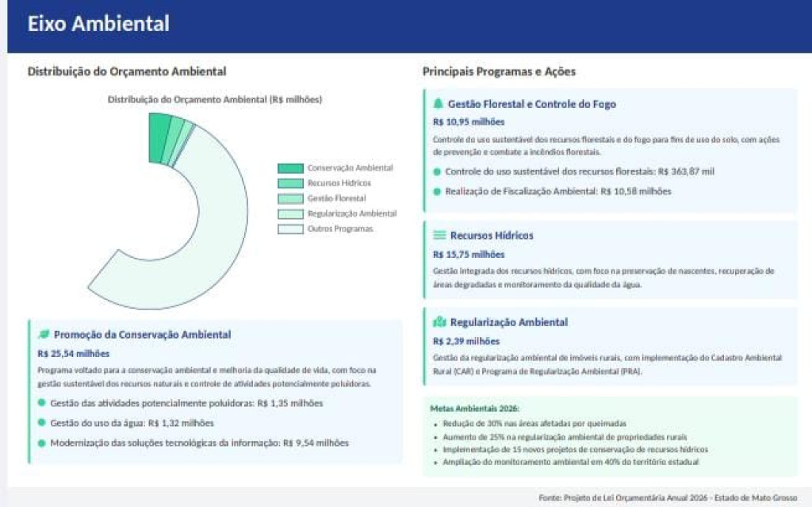
Task: Select the Principais Programas e Ações section heading
Action: [x=499, y=71]
